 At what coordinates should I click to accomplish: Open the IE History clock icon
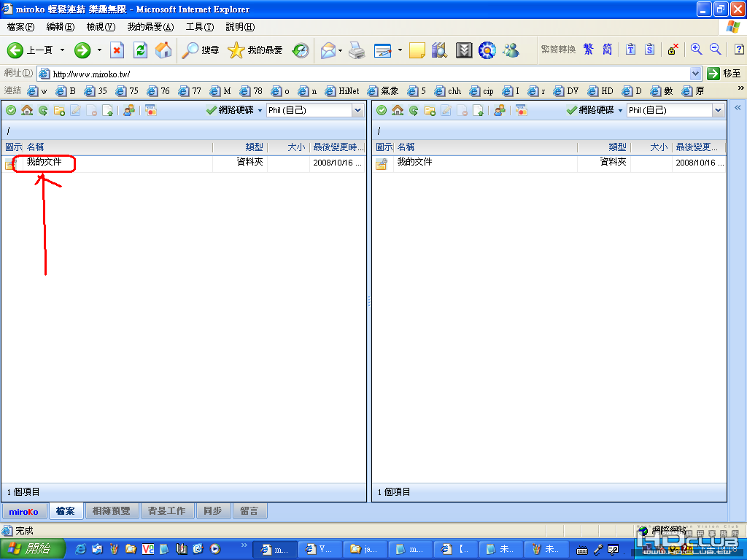pyautogui.click(x=301, y=50)
